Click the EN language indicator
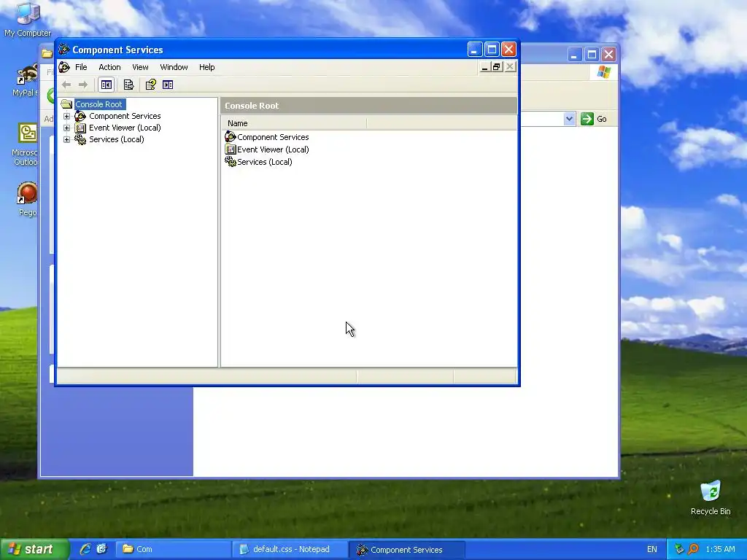 click(x=651, y=549)
